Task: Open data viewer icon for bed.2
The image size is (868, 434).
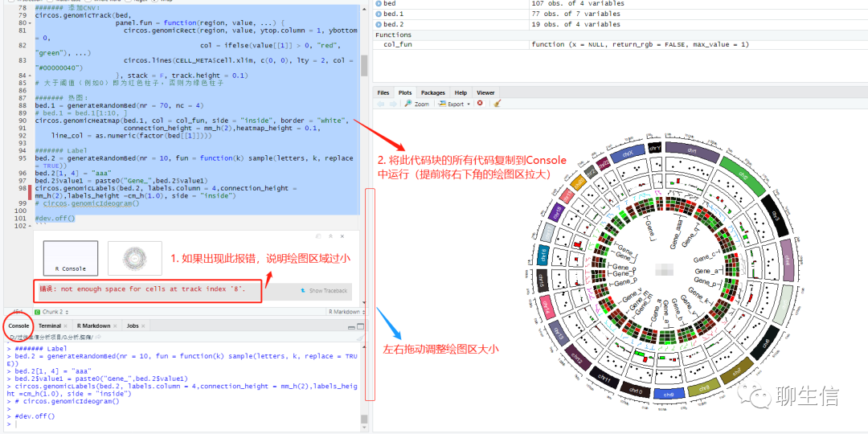Action: tap(379, 24)
